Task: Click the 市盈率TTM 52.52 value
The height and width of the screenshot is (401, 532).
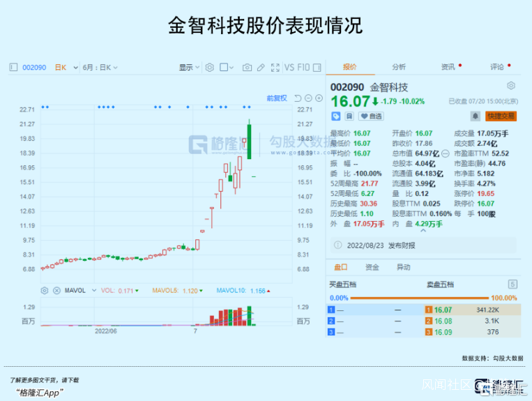Action: tap(500, 153)
